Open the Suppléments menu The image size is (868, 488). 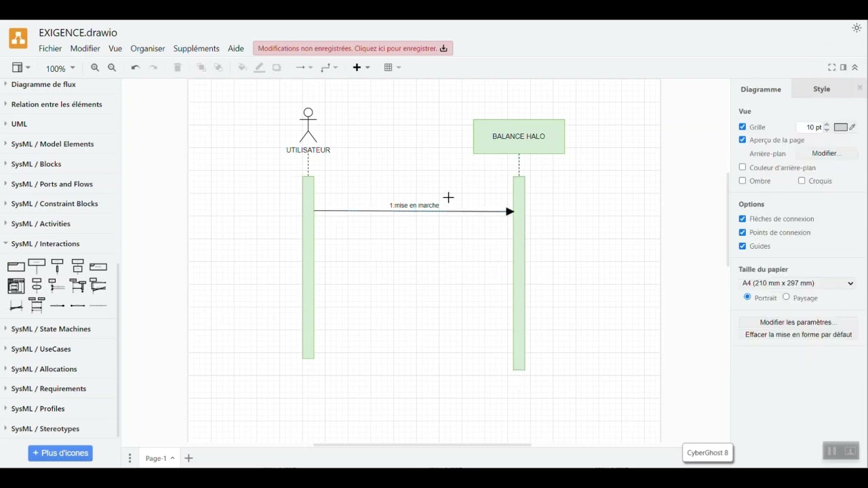tap(196, 49)
